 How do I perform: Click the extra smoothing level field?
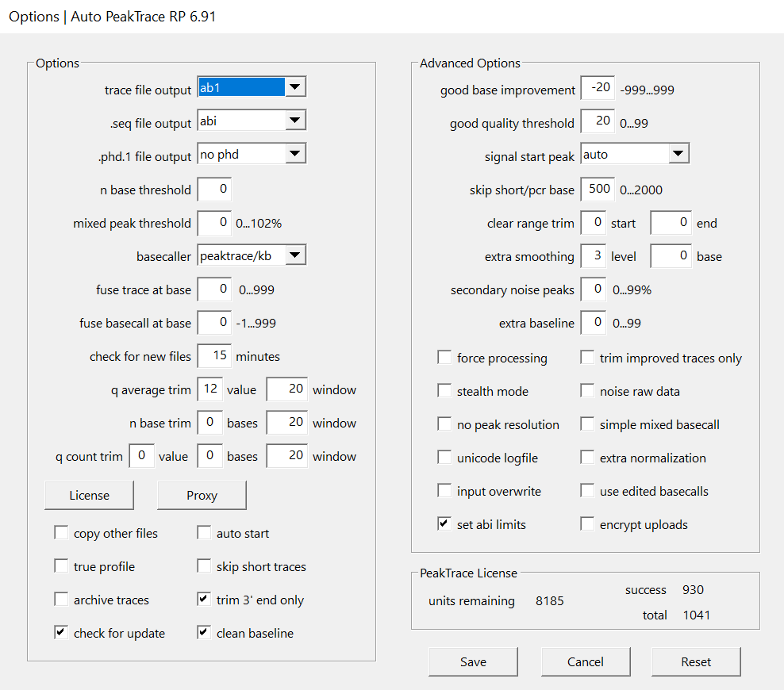(x=593, y=256)
